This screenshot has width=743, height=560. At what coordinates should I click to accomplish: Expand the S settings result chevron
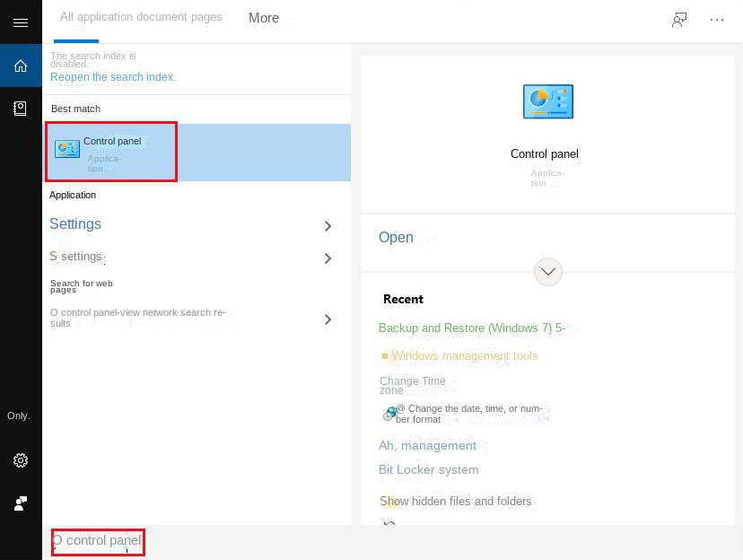[328, 258]
